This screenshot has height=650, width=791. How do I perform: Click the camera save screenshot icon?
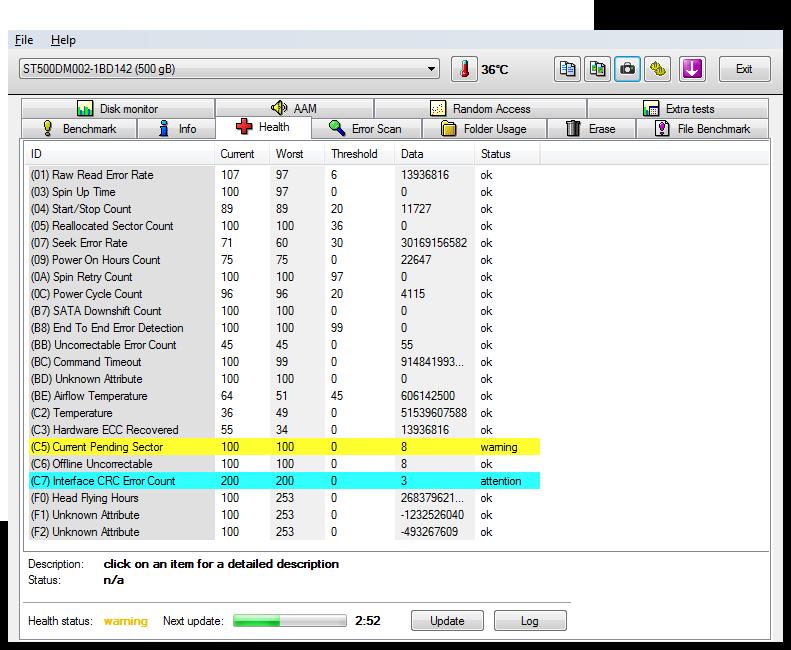[627, 69]
